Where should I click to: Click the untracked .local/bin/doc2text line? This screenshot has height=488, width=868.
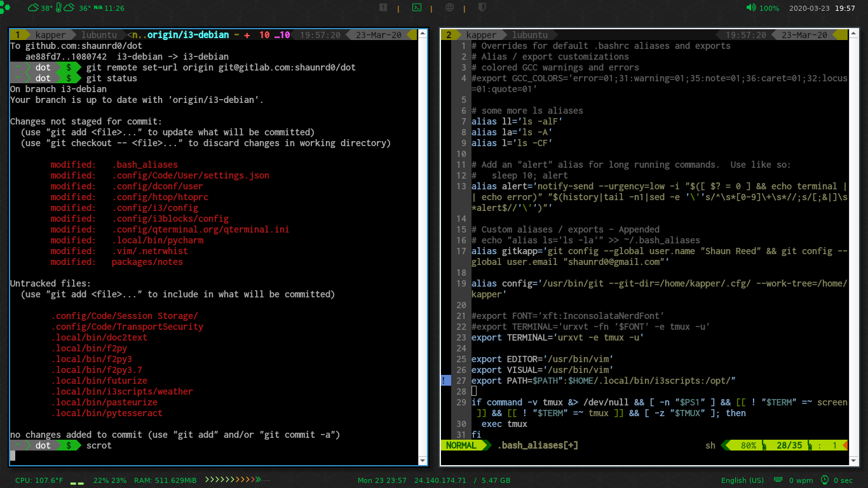click(x=99, y=337)
